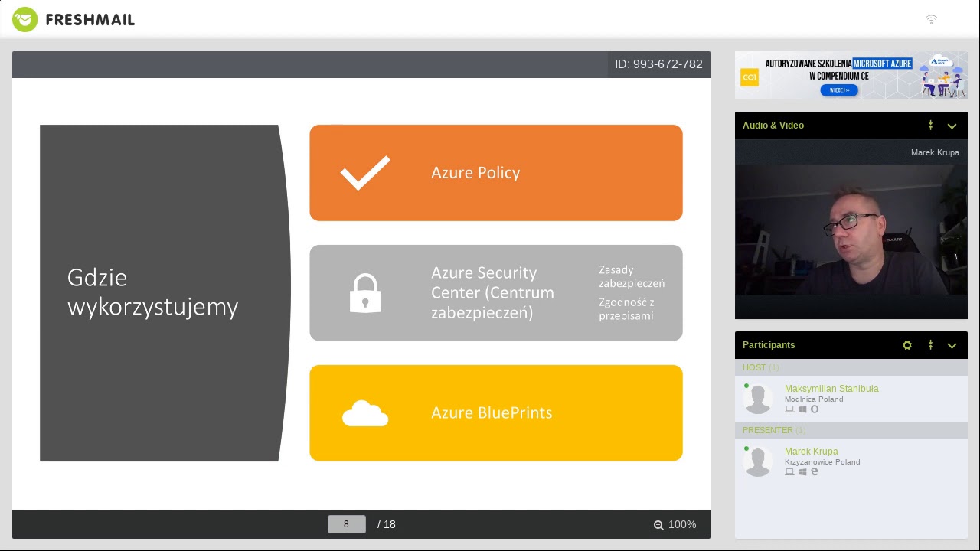Select participant name Marek Krupa in list
980x551 pixels.
[x=811, y=452]
